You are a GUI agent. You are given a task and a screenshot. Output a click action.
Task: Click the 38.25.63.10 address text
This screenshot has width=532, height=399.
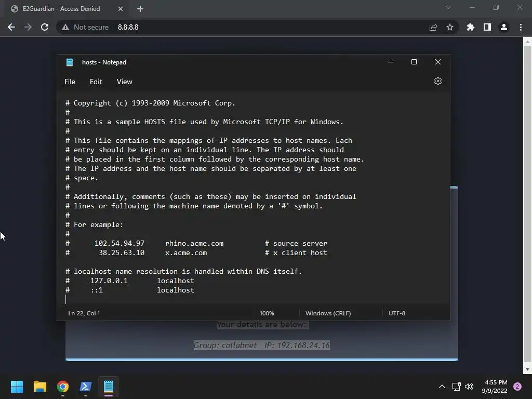point(122,253)
